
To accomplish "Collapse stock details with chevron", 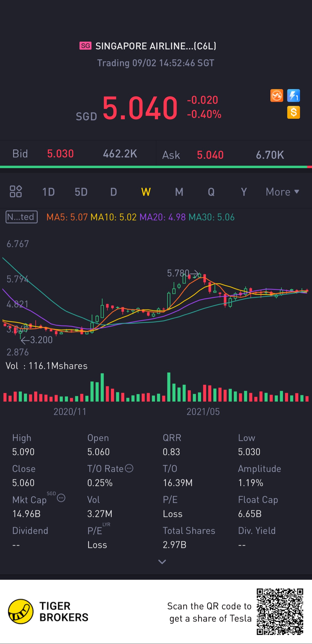I will [x=162, y=562].
